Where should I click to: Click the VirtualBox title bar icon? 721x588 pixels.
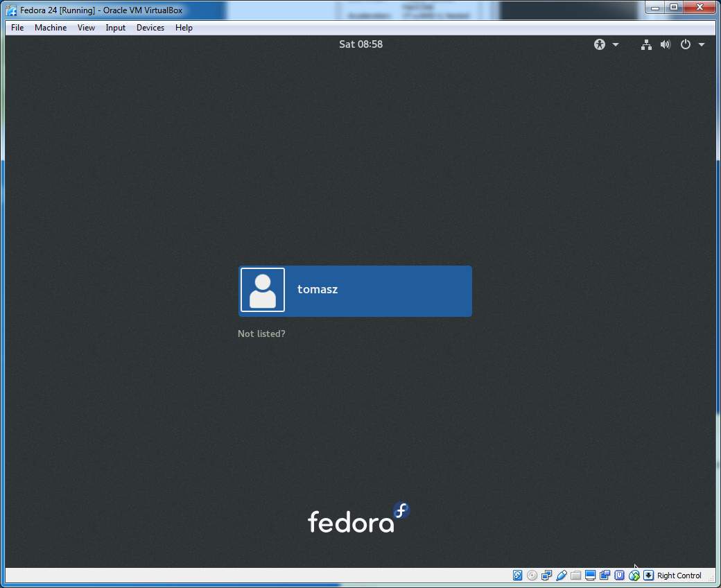click(x=11, y=10)
